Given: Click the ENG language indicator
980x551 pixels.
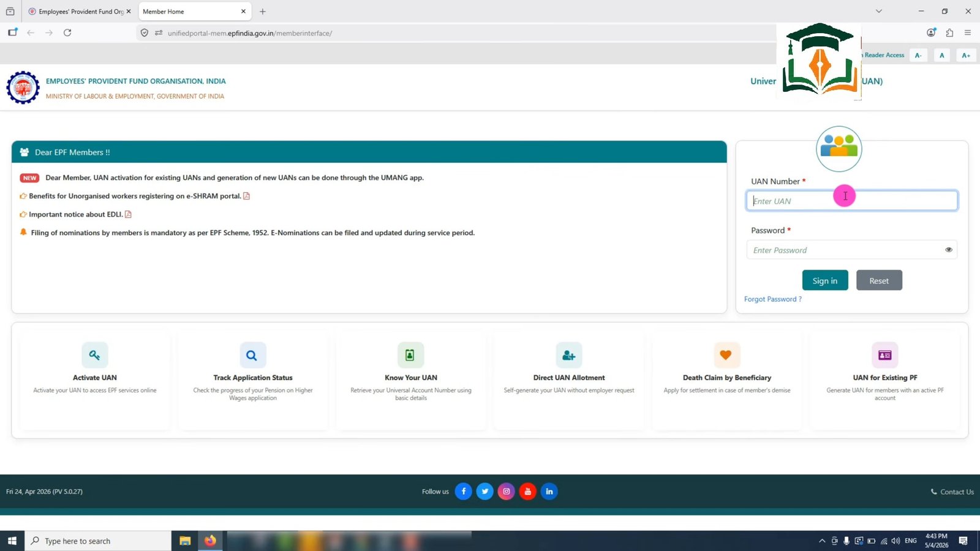Looking at the screenshot, I should click(911, 541).
